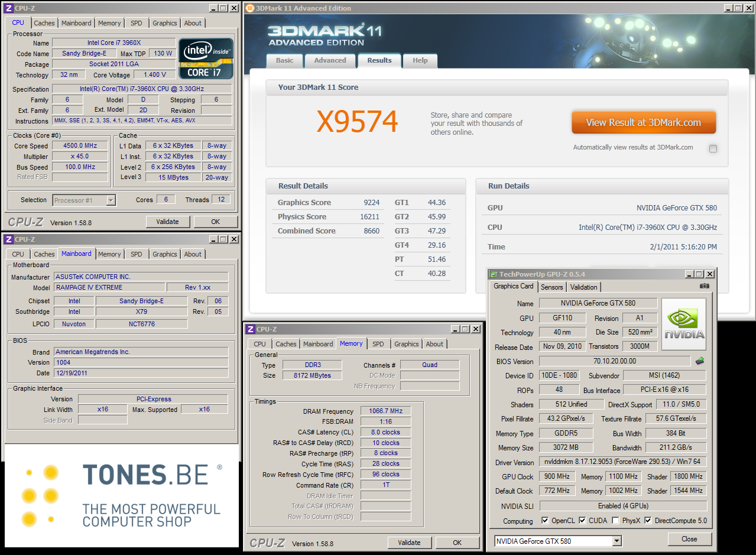The width and height of the screenshot is (756, 555).
Task: Click the 3DMark 11 title bar icon
Action: (249, 8)
